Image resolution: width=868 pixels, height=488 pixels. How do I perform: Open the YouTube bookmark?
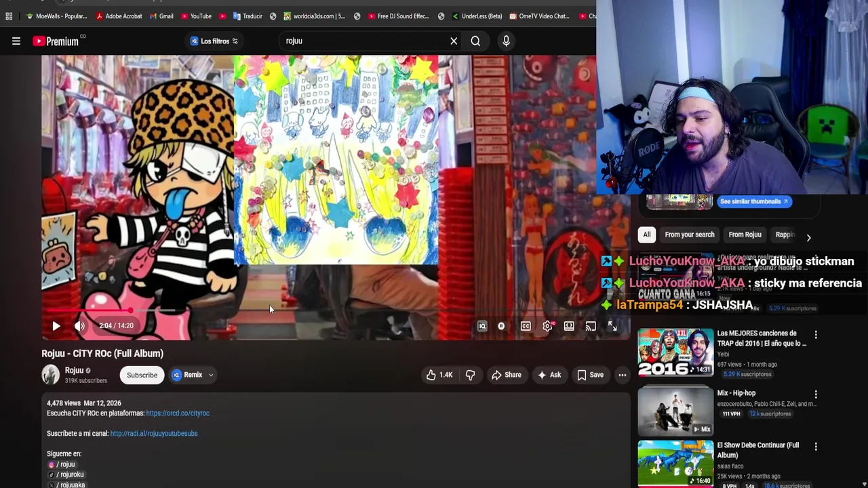point(195,16)
